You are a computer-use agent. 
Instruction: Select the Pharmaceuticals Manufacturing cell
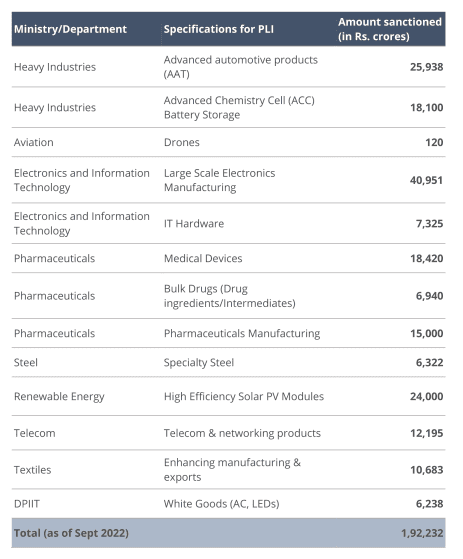(x=242, y=334)
